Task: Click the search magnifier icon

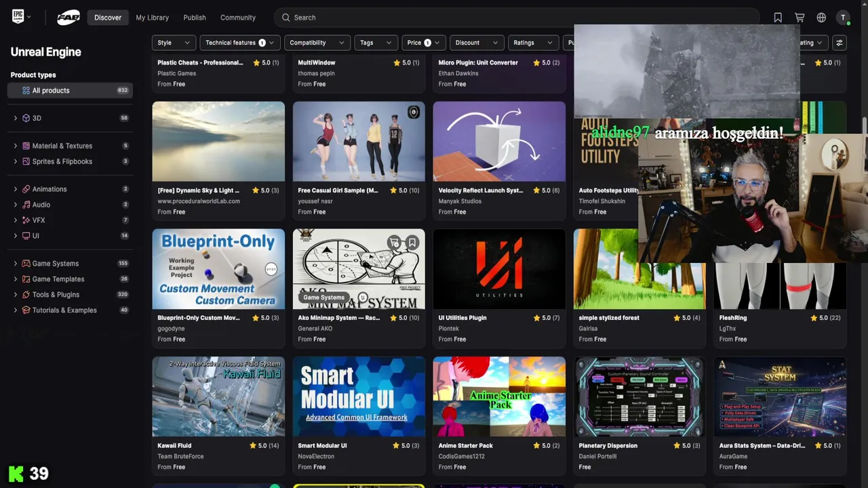Action: point(285,18)
